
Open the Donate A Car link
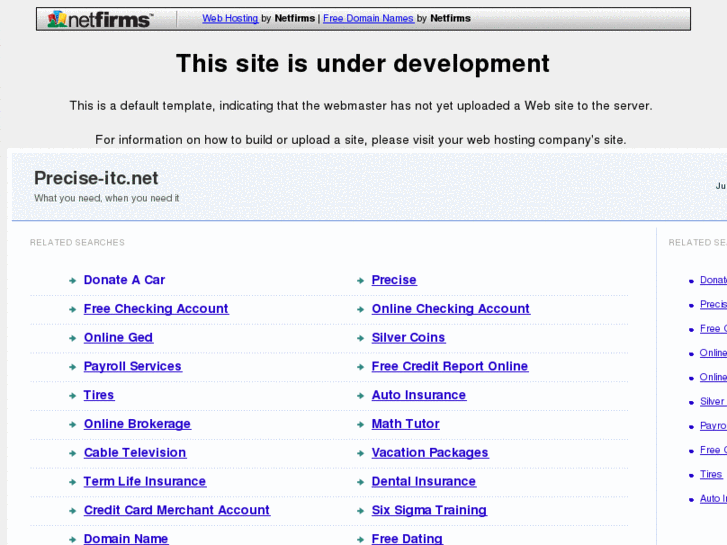(x=124, y=280)
